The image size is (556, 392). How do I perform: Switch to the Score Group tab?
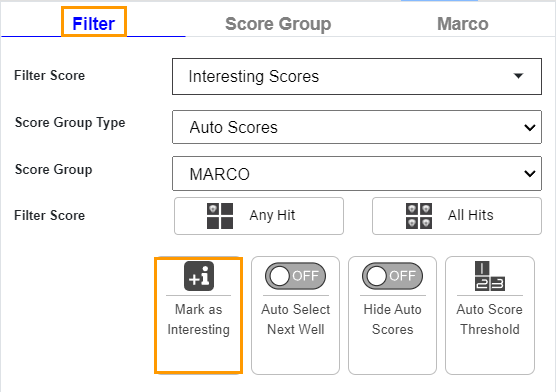coord(278,24)
